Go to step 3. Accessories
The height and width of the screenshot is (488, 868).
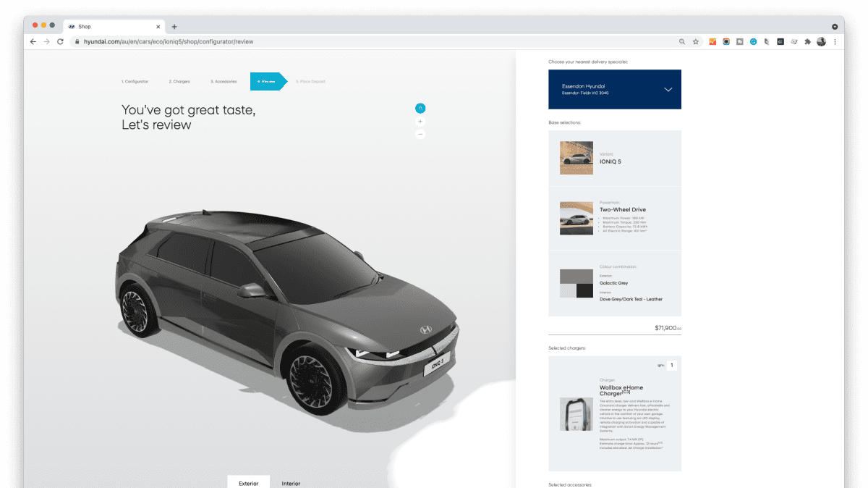(x=224, y=82)
